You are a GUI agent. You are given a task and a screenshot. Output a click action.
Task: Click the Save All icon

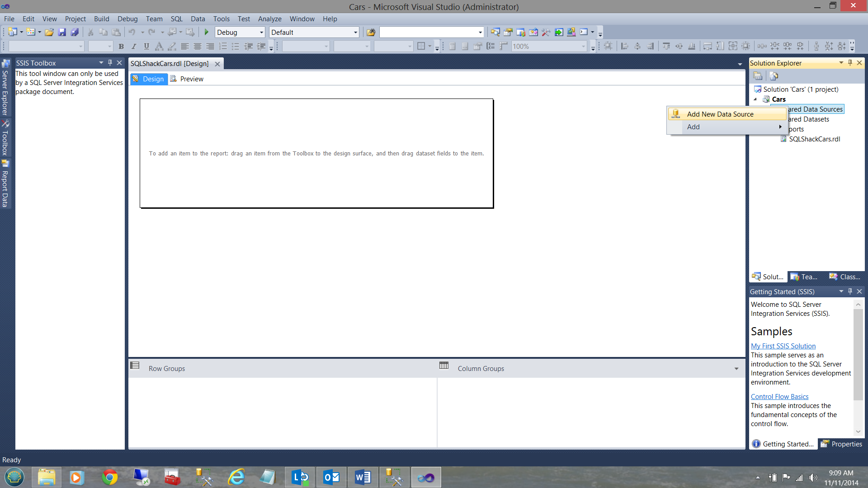(x=75, y=32)
